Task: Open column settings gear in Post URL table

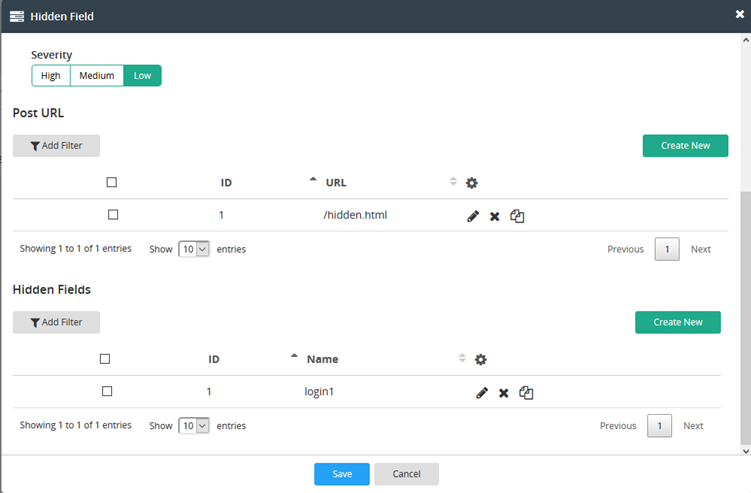Action: (x=472, y=183)
